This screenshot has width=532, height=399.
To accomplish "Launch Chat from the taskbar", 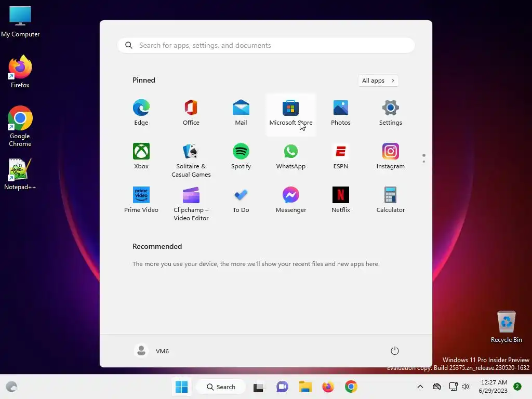I will pos(282,387).
